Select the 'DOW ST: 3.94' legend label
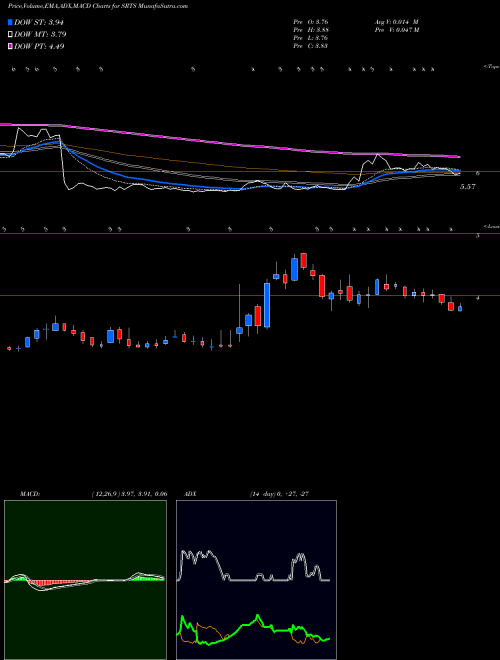Viewport: 500px width, 660px height. pyautogui.click(x=39, y=22)
